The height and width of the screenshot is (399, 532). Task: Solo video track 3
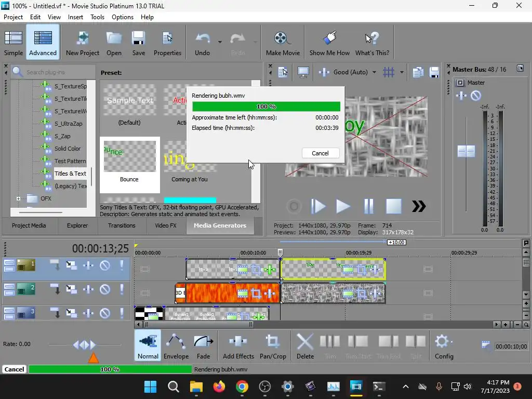(x=122, y=313)
